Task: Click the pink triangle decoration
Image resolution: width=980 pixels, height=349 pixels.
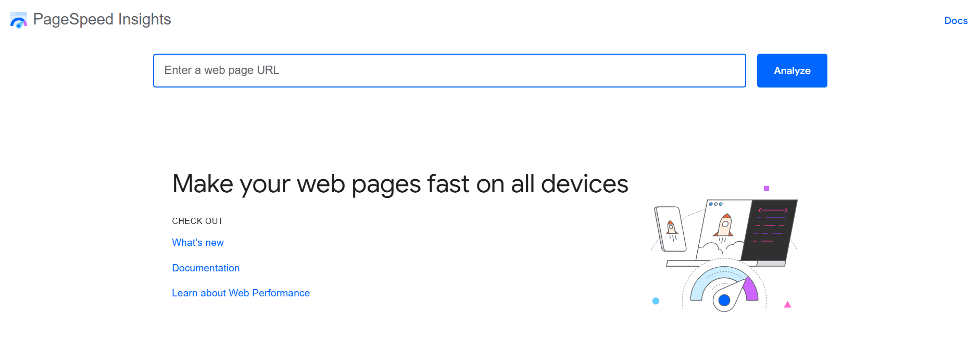Action: pyautogui.click(x=787, y=305)
